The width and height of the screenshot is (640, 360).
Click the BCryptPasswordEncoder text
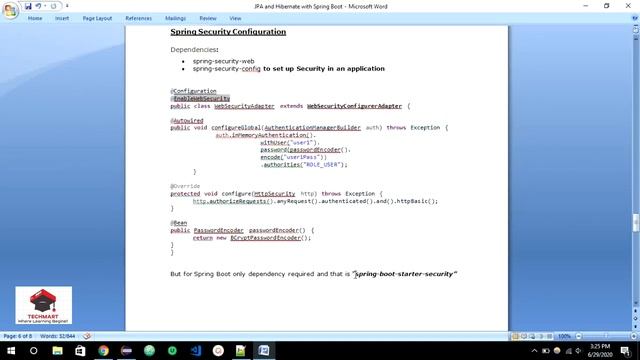265,238
